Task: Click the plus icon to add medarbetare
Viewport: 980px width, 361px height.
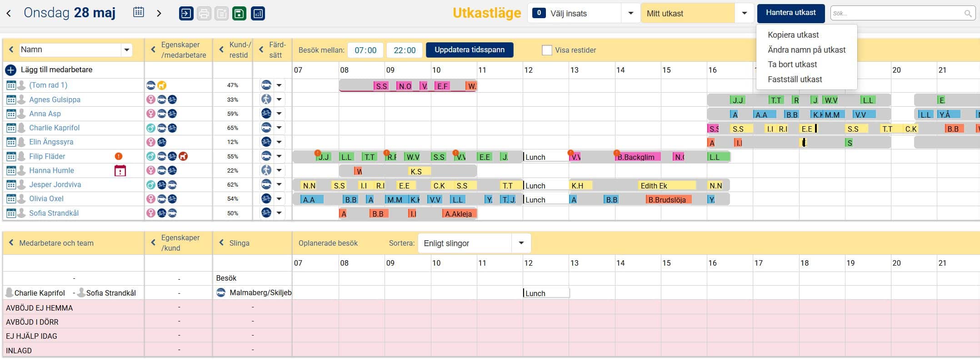Action: point(10,70)
